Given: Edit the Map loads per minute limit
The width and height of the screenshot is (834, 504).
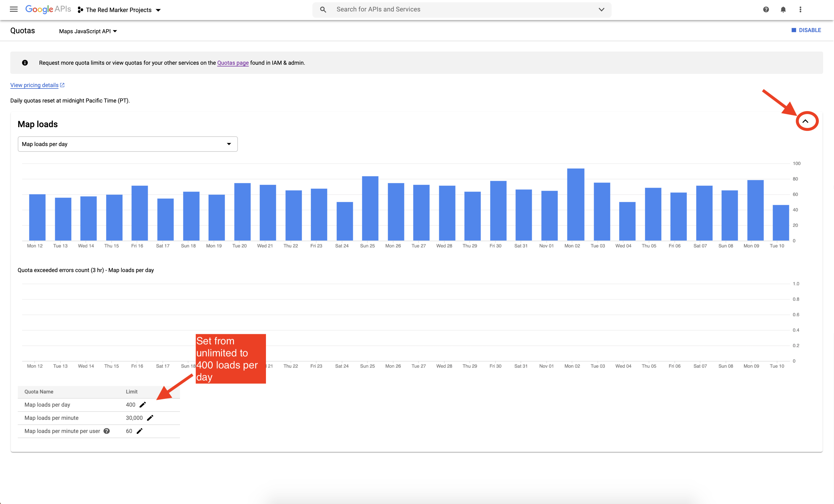Looking at the screenshot, I should [x=150, y=418].
